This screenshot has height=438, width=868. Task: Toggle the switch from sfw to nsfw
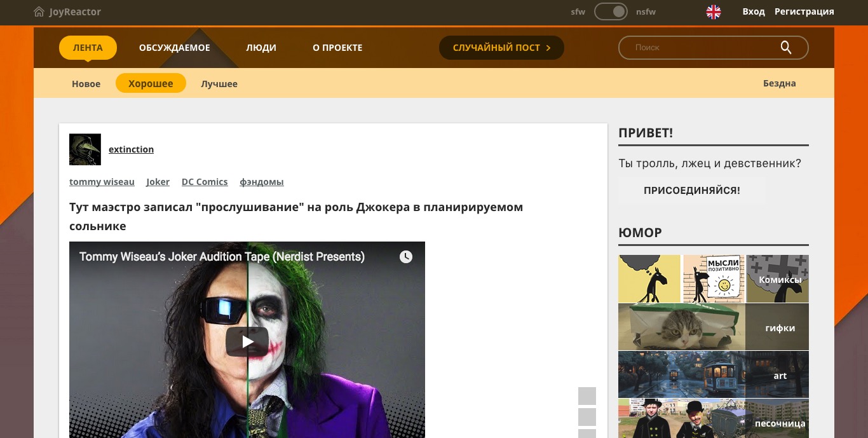(611, 11)
